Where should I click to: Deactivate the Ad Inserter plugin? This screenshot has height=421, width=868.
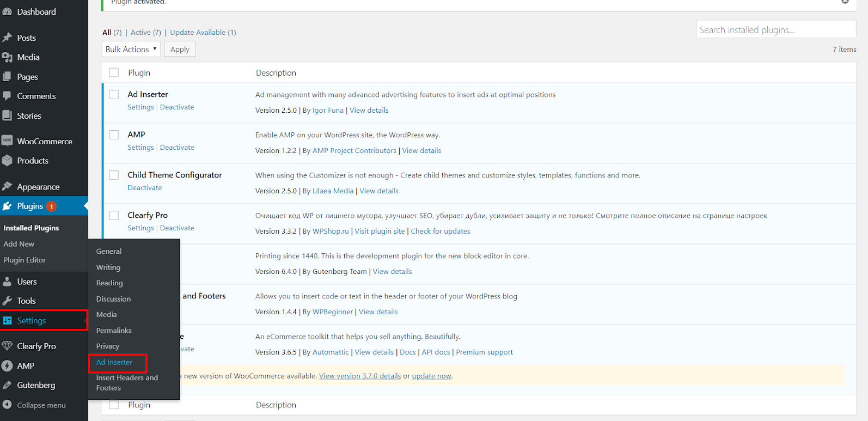coord(177,107)
